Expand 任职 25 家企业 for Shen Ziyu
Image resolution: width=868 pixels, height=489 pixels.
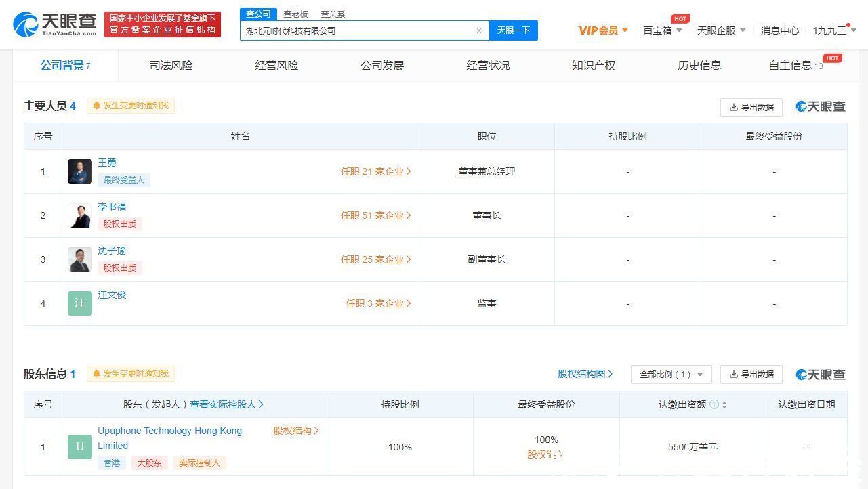click(x=376, y=259)
